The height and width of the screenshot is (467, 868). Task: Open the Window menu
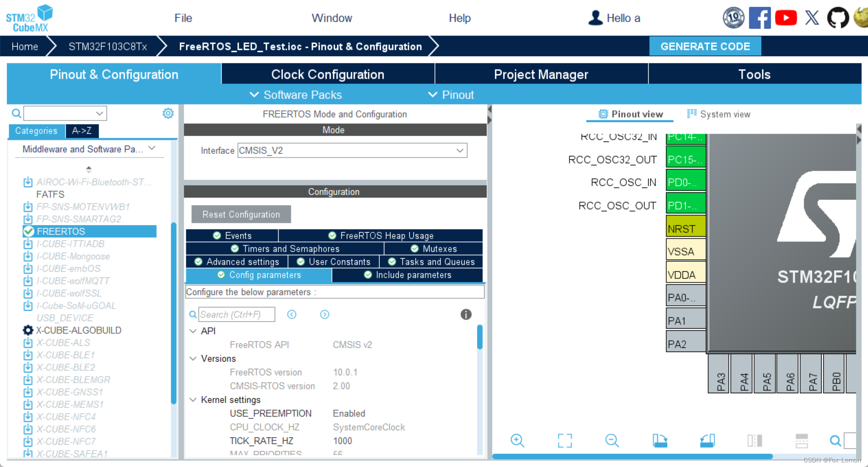(332, 18)
